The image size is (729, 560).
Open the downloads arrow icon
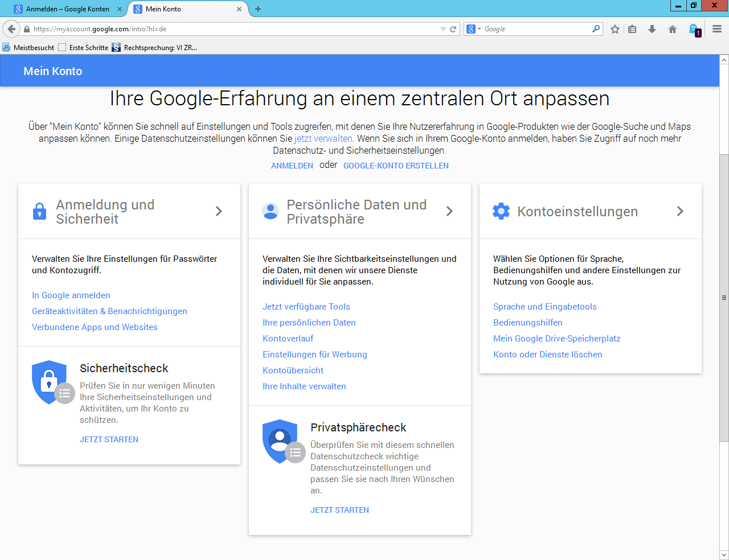652,29
